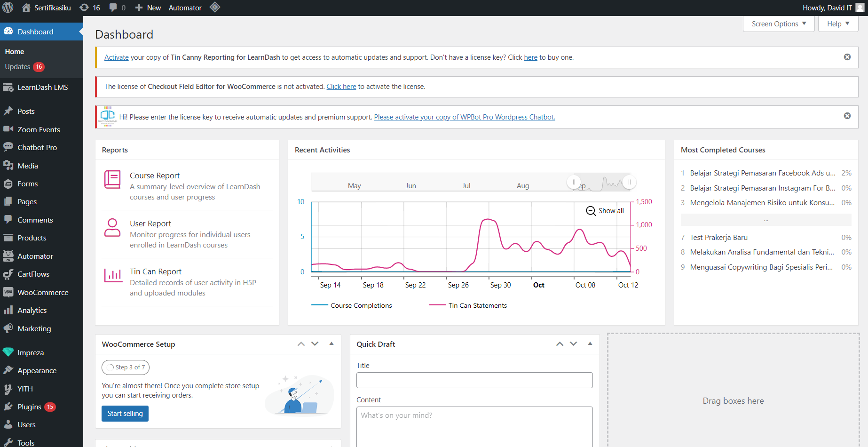The image size is (868, 447).
Task: Move Quick Draft box down
Action: coord(574,344)
